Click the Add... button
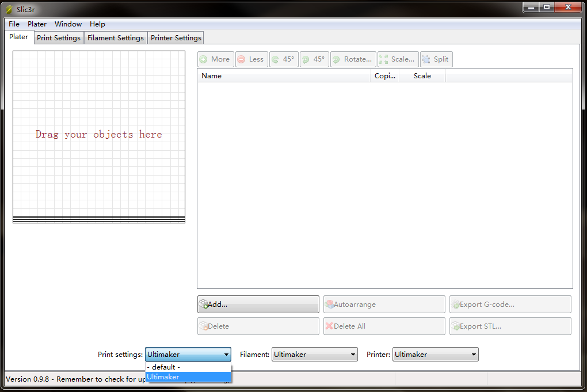587x392 pixels. coord(258,305)
